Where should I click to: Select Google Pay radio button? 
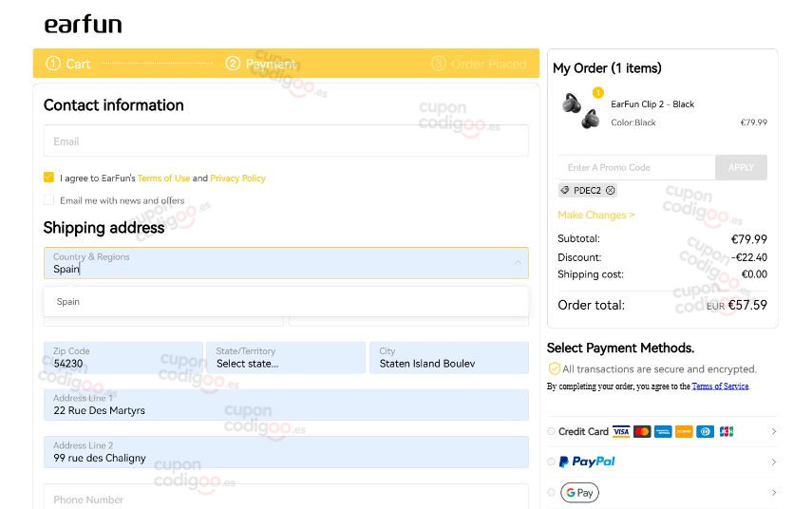551,493
